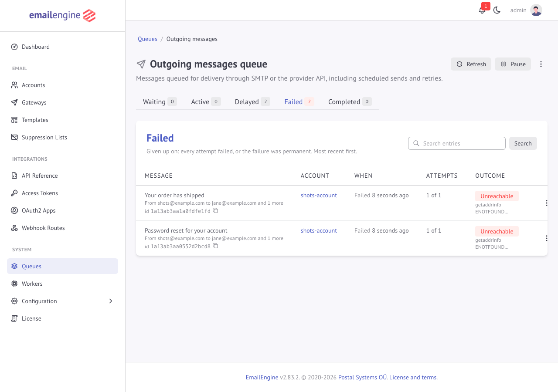This screenshot has height=392, width=558.
Task: Switch to the Active tab
Action: [206, 101]
